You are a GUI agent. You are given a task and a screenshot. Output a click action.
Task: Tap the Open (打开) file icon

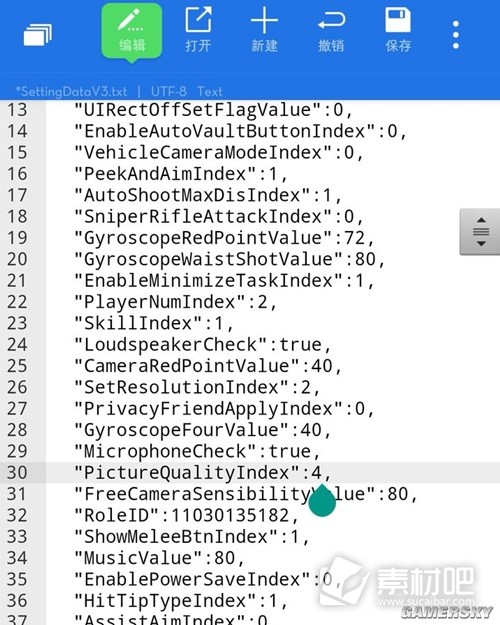198,30
